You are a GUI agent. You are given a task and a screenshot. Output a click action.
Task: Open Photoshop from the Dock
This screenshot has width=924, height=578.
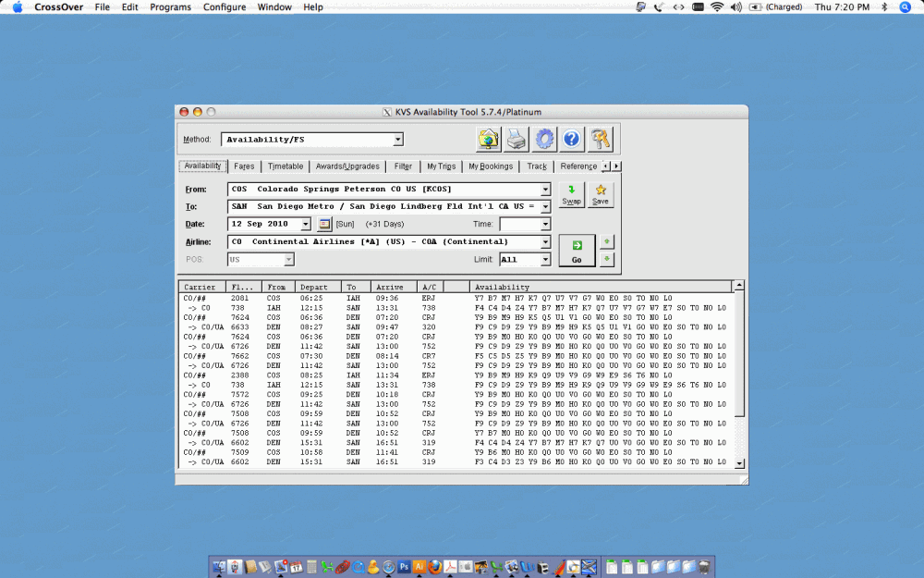pos(405,567)
